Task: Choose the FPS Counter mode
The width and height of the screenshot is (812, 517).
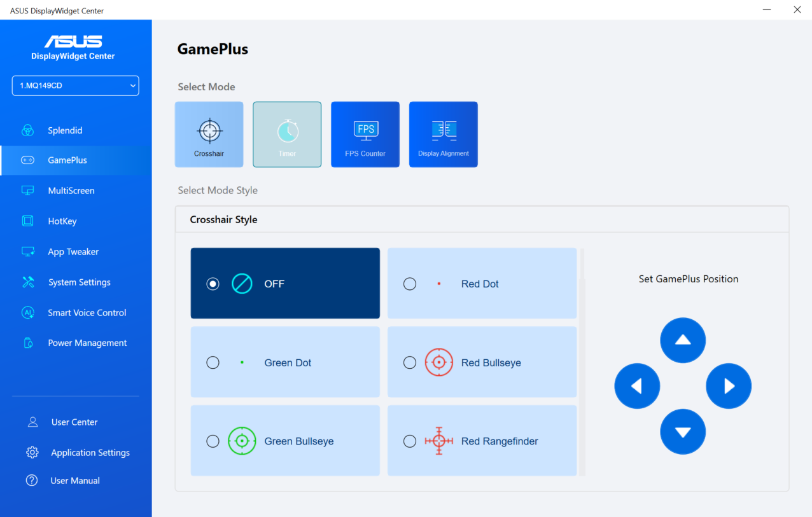Action: [x=365, y=134]
